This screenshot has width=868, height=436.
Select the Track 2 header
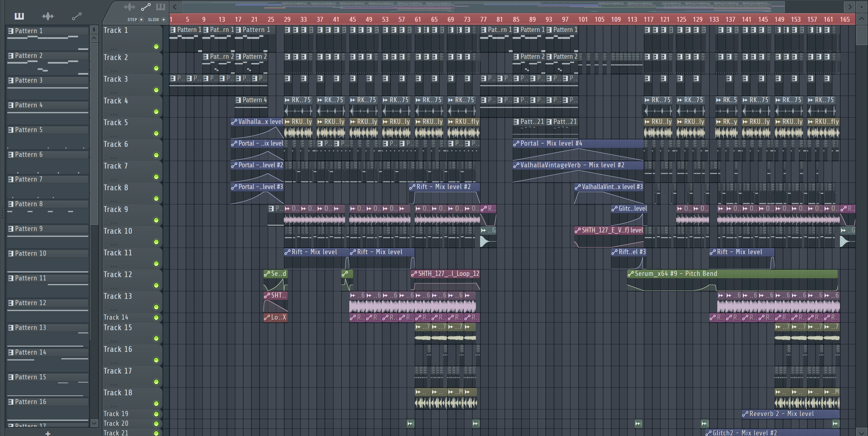[x=132, y=63]
